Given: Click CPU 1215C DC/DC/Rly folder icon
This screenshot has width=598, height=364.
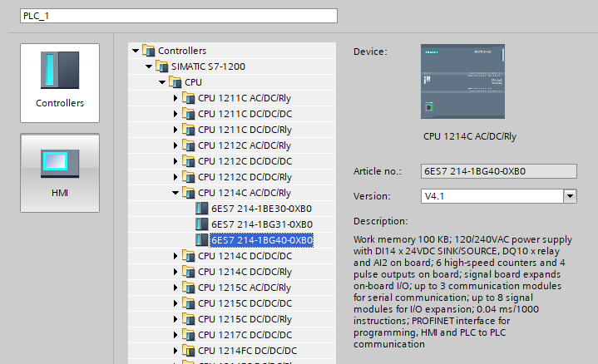Looking at the screenshot, I should [x=189, y=319].
